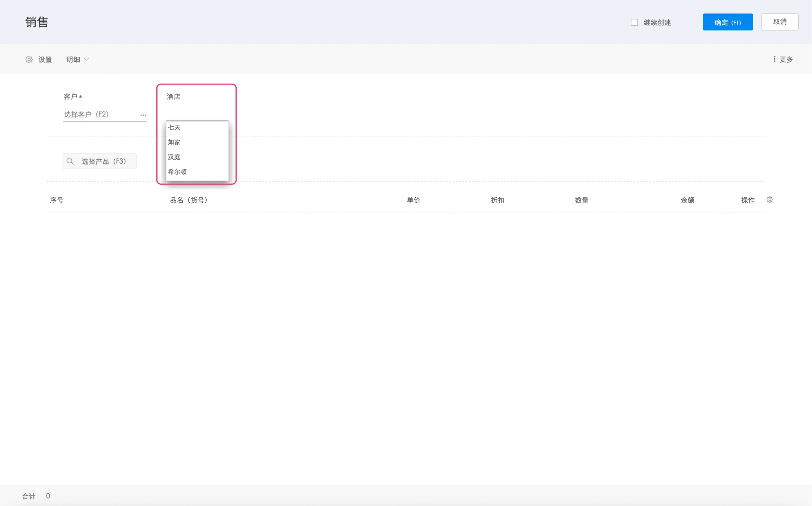
Task: Open table column settings gear icon
Action: pyautogui.click(x=770, y=200)
